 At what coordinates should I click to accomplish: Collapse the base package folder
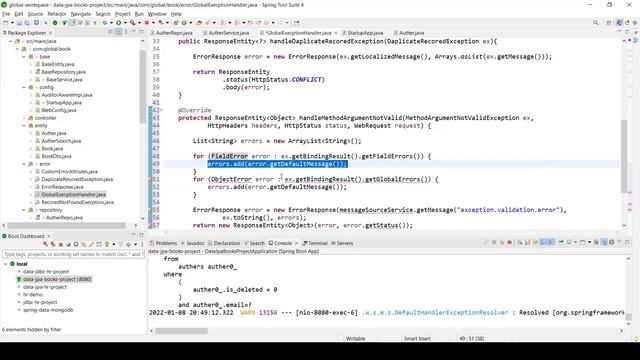(24, 57)
